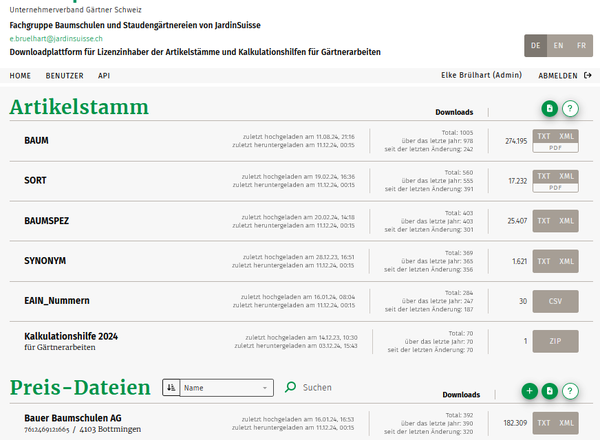
Task: Download BAUM as XML
Action: 567,136
